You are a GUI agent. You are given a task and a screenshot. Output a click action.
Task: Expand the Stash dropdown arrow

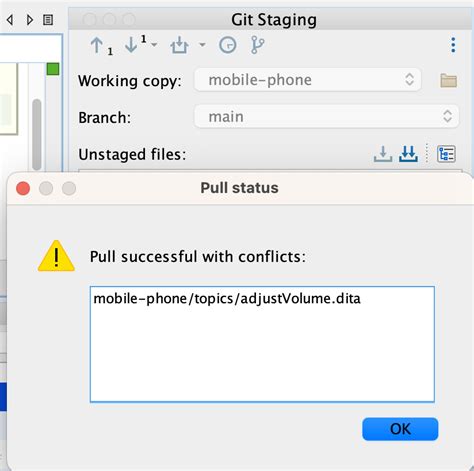tap(202, 44)
